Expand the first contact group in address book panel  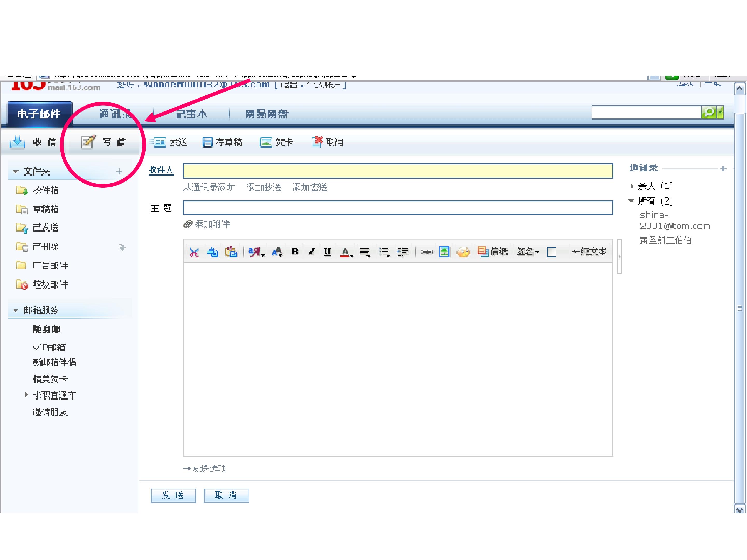tap(632, 186)
